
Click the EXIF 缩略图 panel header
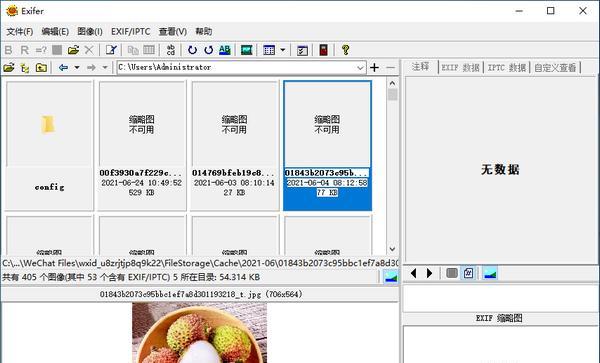(499, 318)
